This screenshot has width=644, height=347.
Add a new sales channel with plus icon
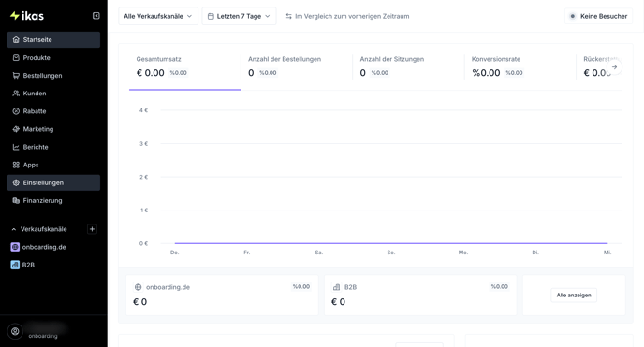[x=92, y=229]
